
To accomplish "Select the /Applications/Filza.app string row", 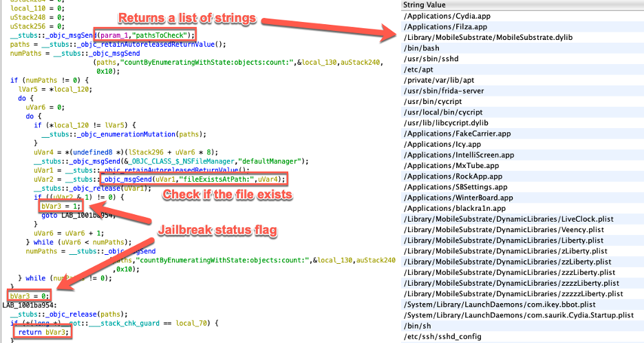I will coord(522,27).
